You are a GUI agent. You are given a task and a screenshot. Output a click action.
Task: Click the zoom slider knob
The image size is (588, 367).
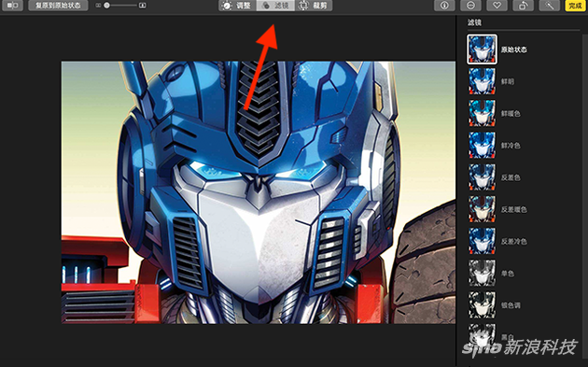(107, 6)
